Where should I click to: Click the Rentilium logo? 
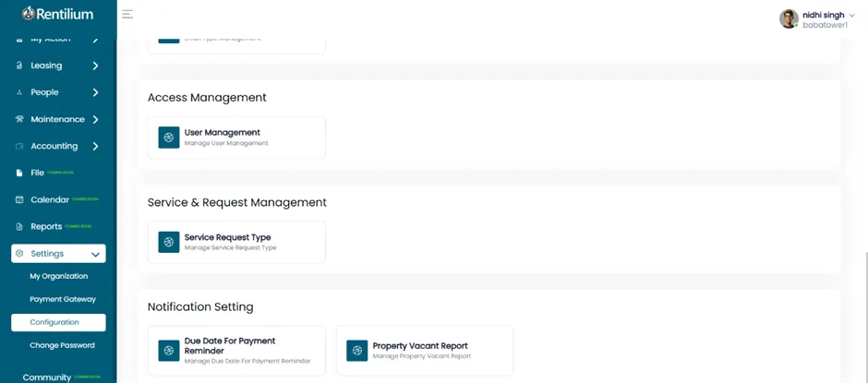point(57,14)
